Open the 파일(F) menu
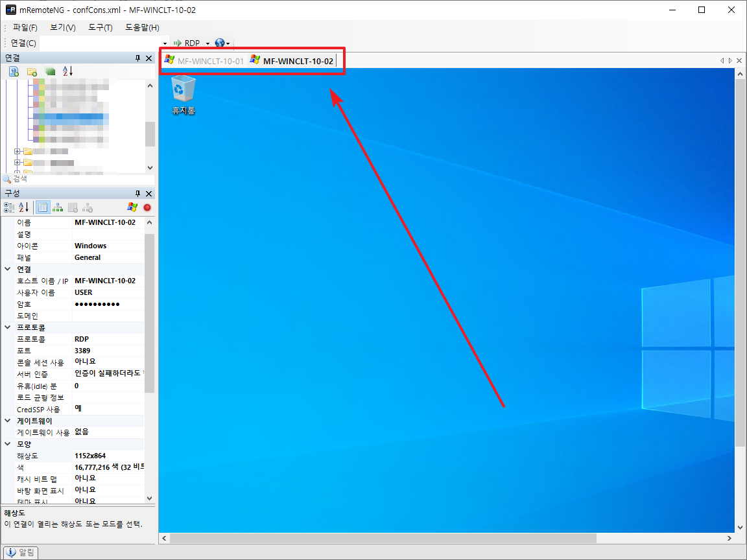This screenshot has height=560, width=747. [25, 28]
